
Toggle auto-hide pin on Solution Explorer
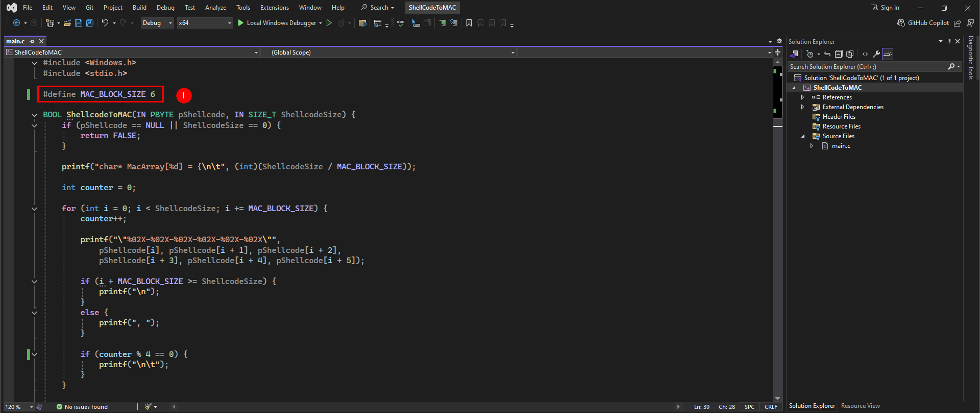pos(949,41)
